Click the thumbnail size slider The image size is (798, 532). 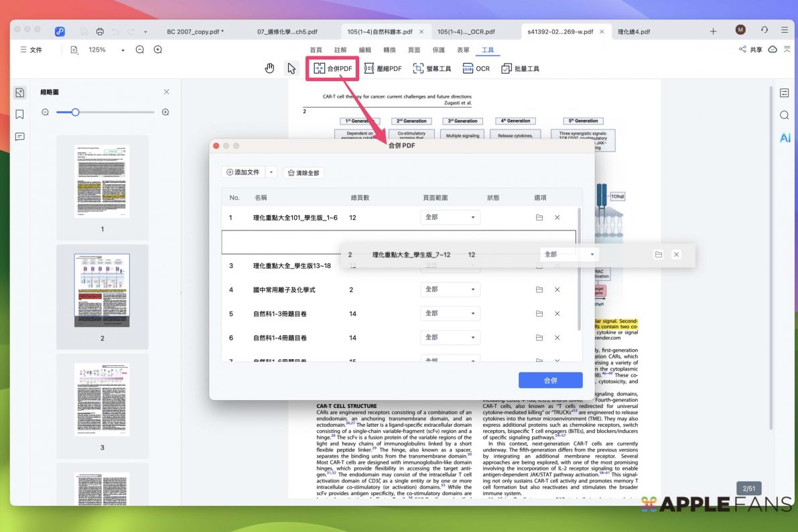pyautogui.click(x=76, y=112)
